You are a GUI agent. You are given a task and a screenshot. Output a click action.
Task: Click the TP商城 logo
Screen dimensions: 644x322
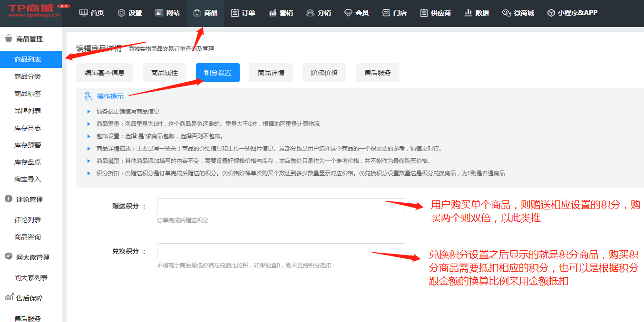tap(34, 11)
